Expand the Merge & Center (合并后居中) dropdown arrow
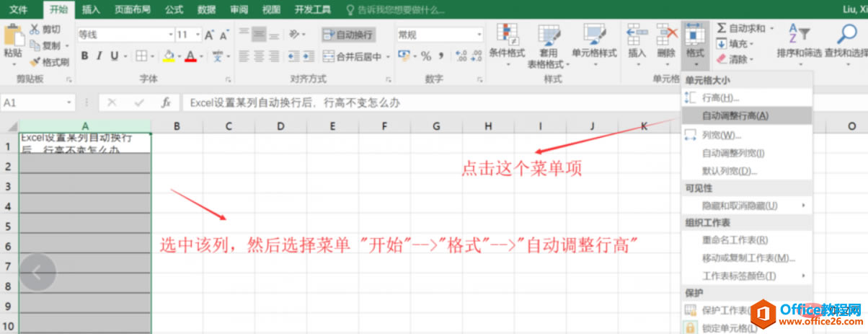Screen dimensions: 868x334 click(388, 56)
